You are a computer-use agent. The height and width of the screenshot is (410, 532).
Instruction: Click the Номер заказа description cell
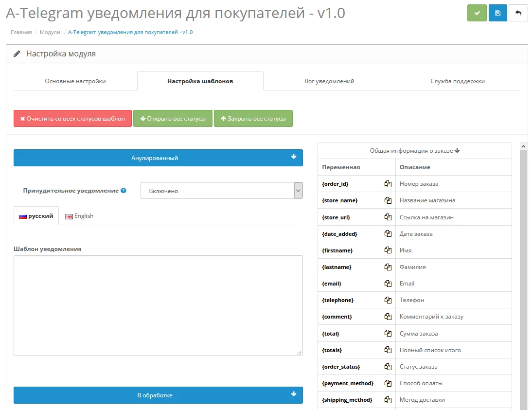pos(453,184)
